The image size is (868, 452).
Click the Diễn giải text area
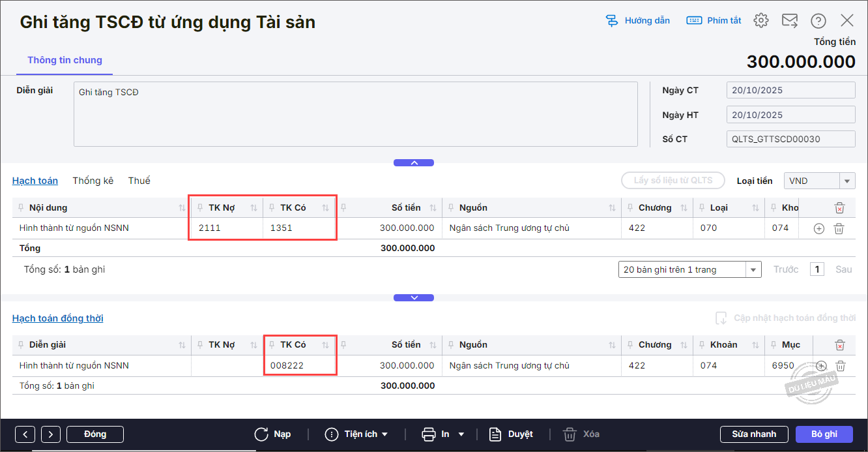[355, 114]
